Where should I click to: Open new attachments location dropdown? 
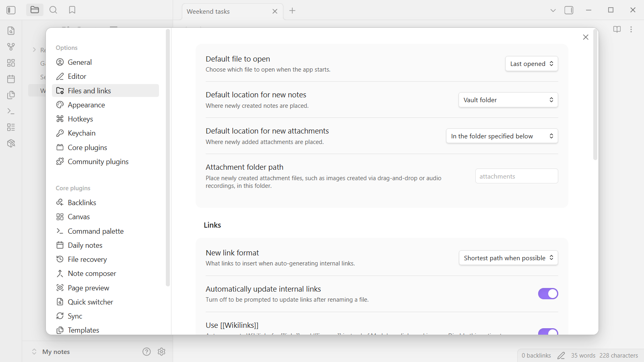pyautogui.click(x=502, y=136)
